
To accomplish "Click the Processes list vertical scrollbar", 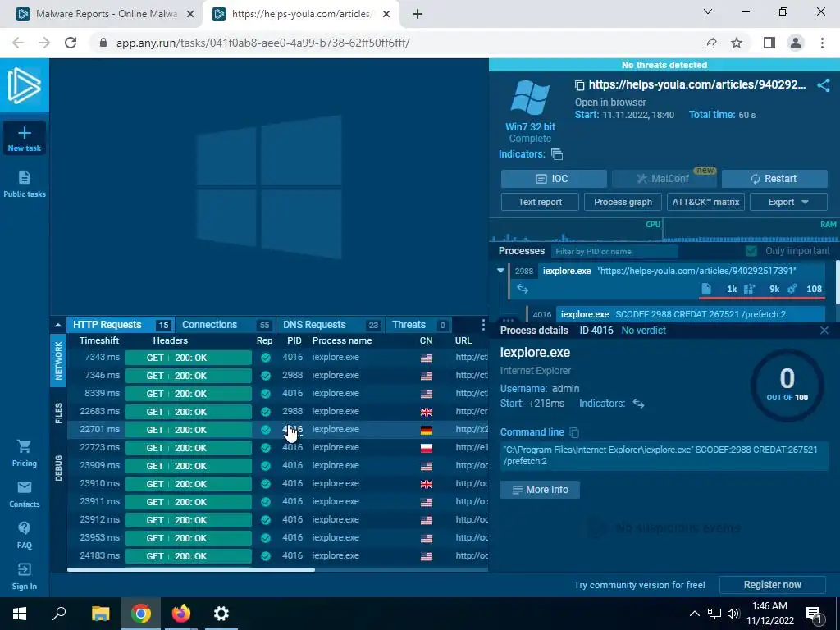I will point(837,282).
